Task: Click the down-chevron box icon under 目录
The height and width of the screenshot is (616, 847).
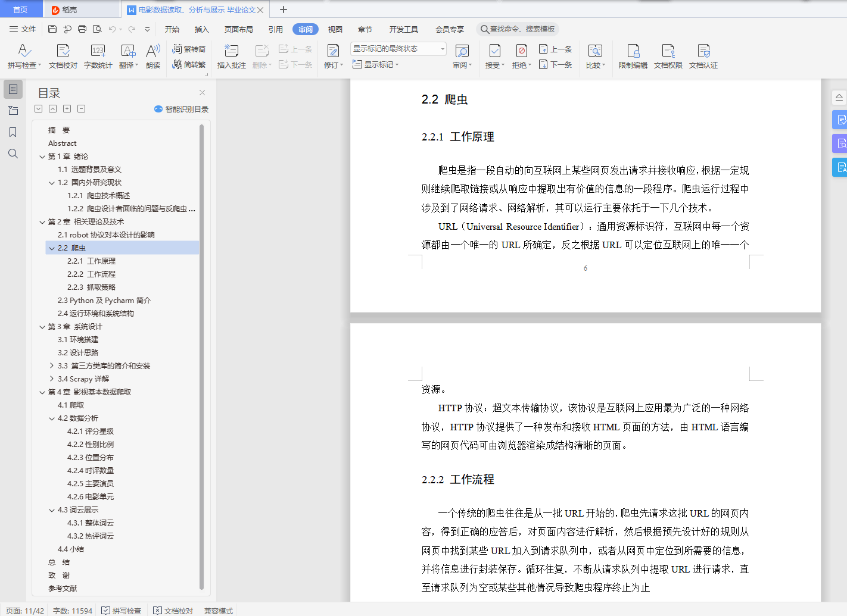Action: pos(39,108)
